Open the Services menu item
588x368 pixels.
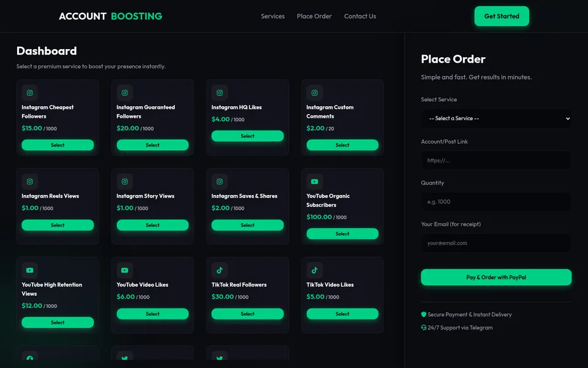click(273, 16)
